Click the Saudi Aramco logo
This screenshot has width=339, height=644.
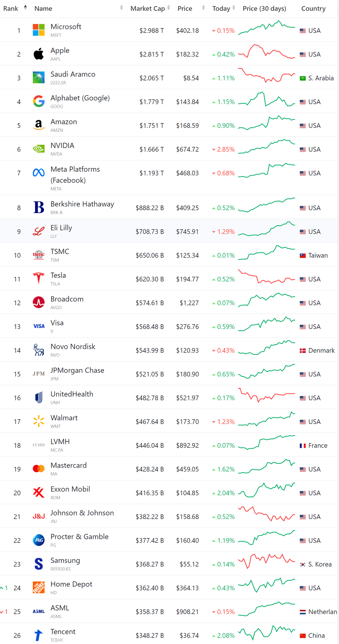[39, 78]
